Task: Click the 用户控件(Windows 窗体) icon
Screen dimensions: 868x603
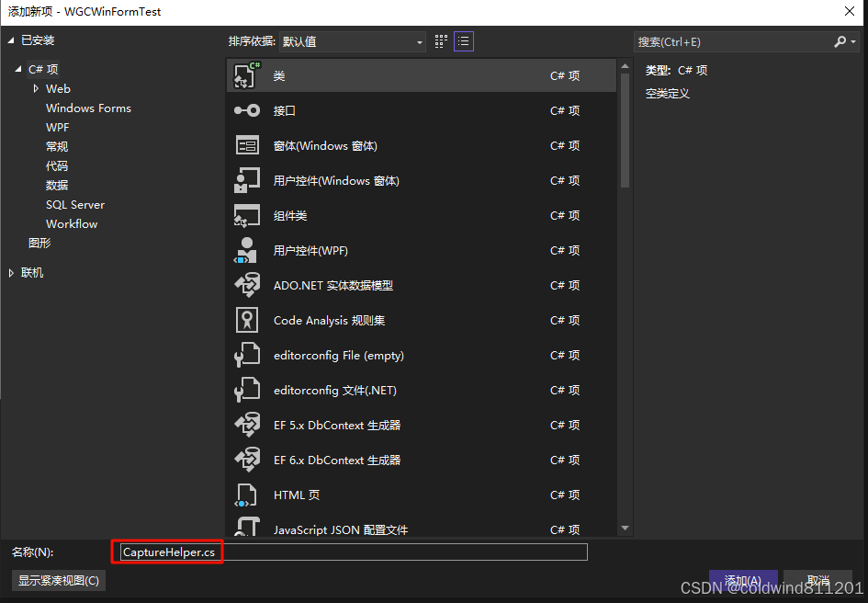Action: point(247,181)
